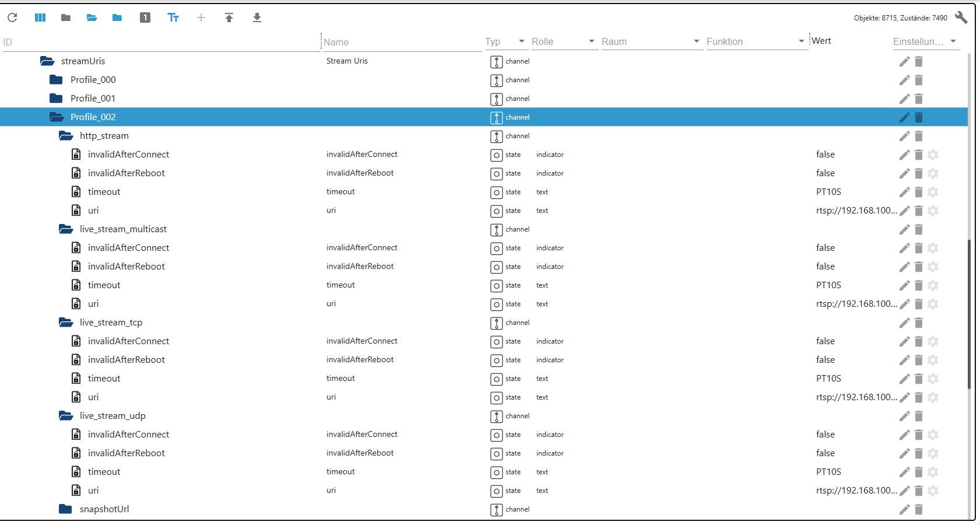Delete the streamUris channel with the trash icon
The image size is (980, 525).
pos(919,61)
